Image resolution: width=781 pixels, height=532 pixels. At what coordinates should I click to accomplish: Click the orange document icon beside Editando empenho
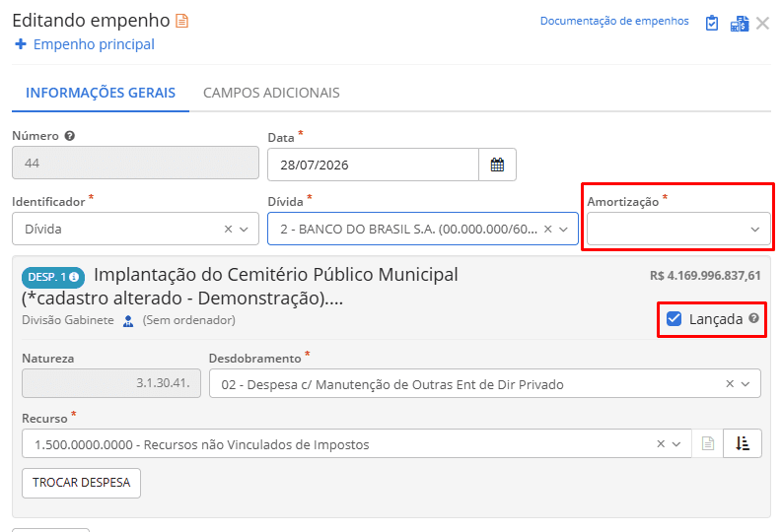click(x=182, y=21)
